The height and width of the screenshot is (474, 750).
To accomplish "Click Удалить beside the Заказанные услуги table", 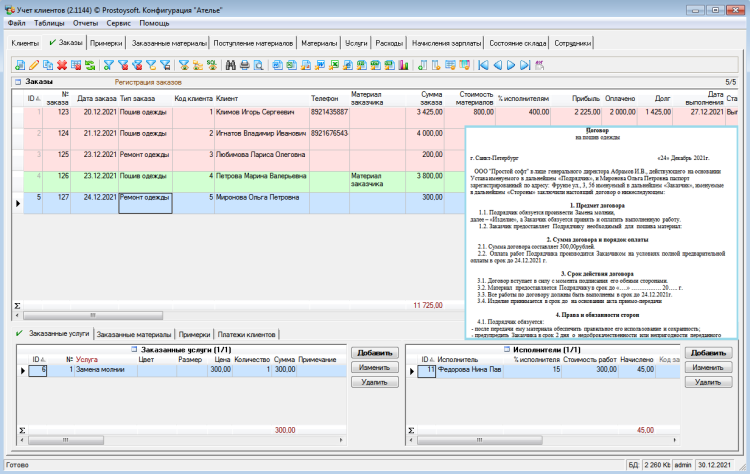I will [x=374, y=382].
